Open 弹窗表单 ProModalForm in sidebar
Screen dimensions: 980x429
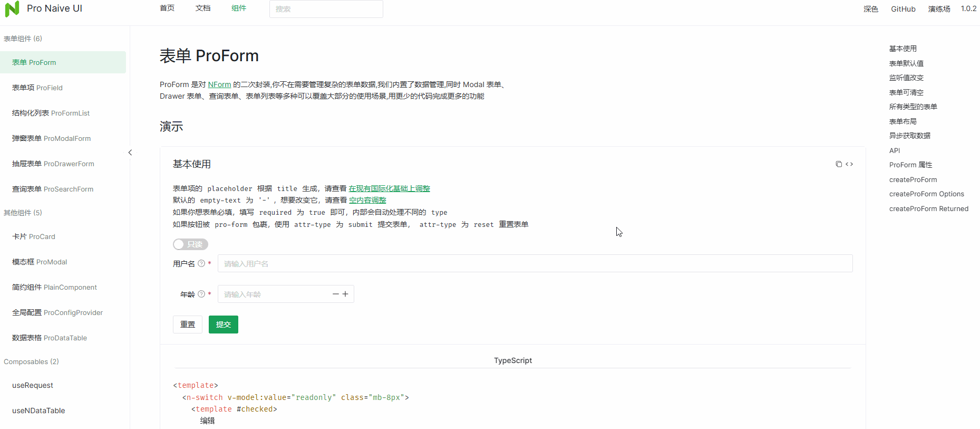[x=63, y=138]
